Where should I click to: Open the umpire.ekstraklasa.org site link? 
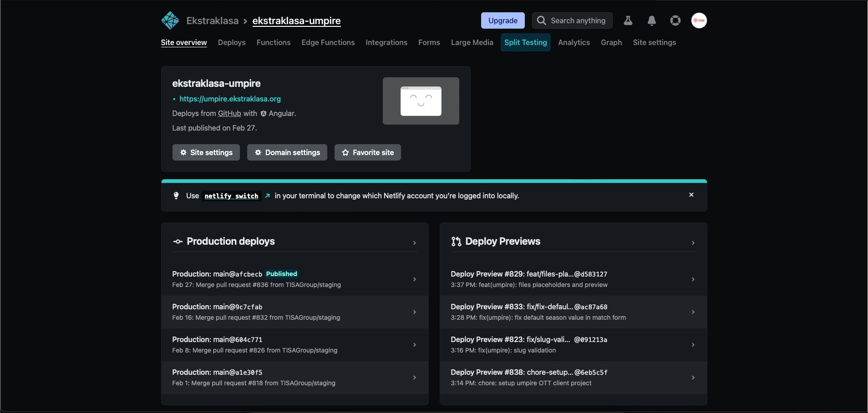pyautogui.click(x=230, y=99)
